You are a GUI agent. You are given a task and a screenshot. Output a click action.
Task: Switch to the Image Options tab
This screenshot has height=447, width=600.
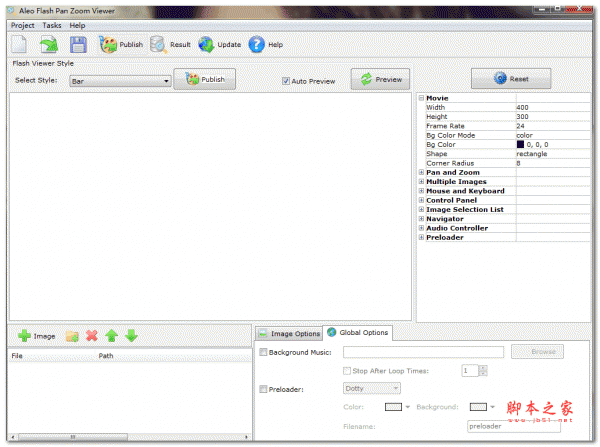pyautogui.click(x=289, y=333)
